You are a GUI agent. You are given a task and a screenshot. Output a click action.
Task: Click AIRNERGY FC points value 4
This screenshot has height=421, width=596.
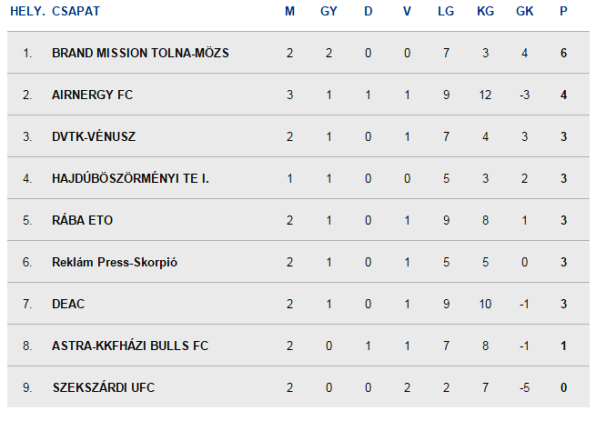tap(563, 95)
